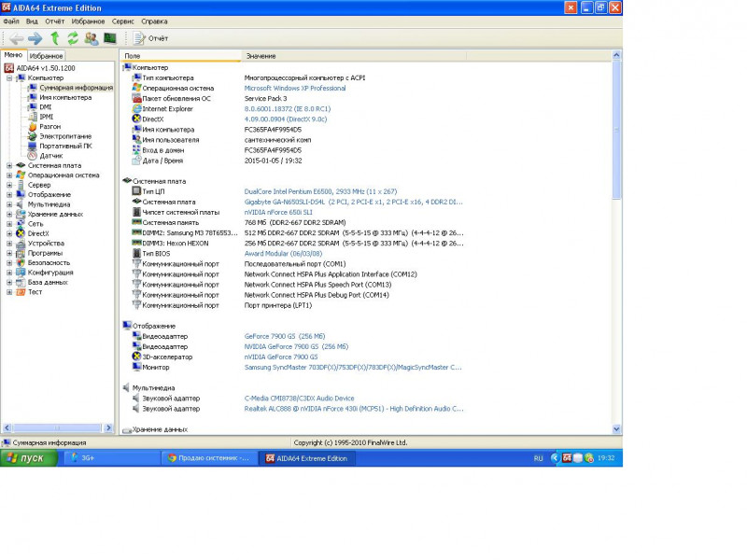Open Award Modular BIOS link
This screenshot has width=747, height=560.
tap(283, 254)
